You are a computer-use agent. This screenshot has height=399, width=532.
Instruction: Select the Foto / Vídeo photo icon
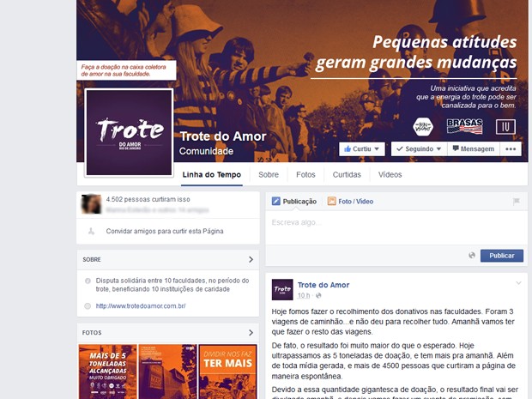click(x=331, y=201)
